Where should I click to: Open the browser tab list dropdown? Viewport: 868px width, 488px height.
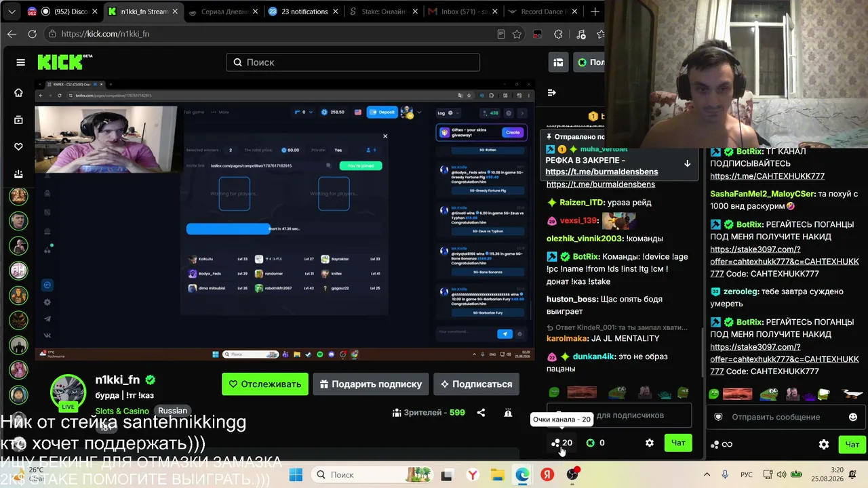click(x=11, y=12)
